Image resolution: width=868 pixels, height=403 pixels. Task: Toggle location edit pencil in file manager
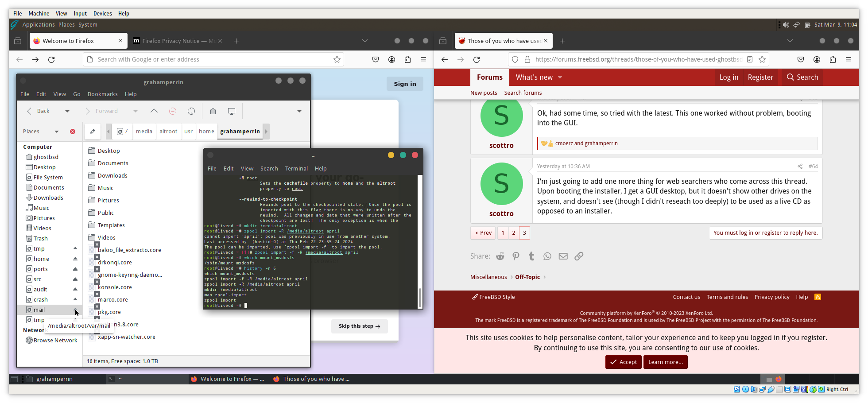[x=92, y=132]
